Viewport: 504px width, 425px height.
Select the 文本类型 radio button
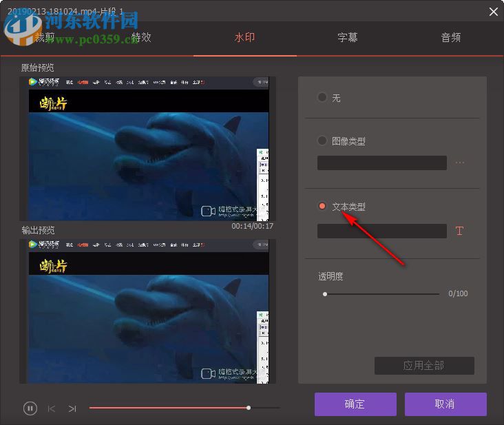click(322, 206)
